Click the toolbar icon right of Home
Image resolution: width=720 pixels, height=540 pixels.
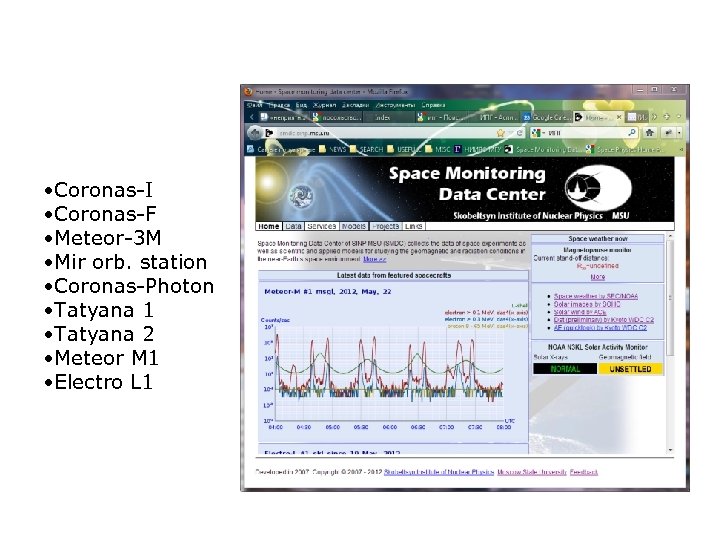pos(668,133)
